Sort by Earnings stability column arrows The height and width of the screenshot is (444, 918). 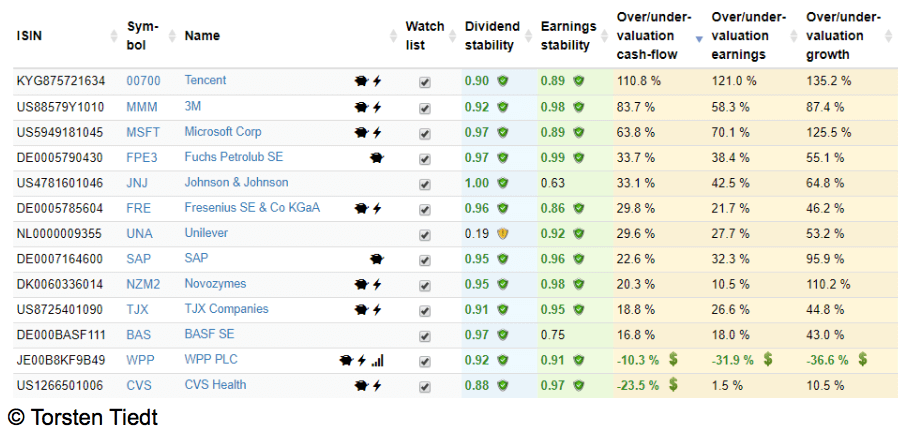coord(604,36)
